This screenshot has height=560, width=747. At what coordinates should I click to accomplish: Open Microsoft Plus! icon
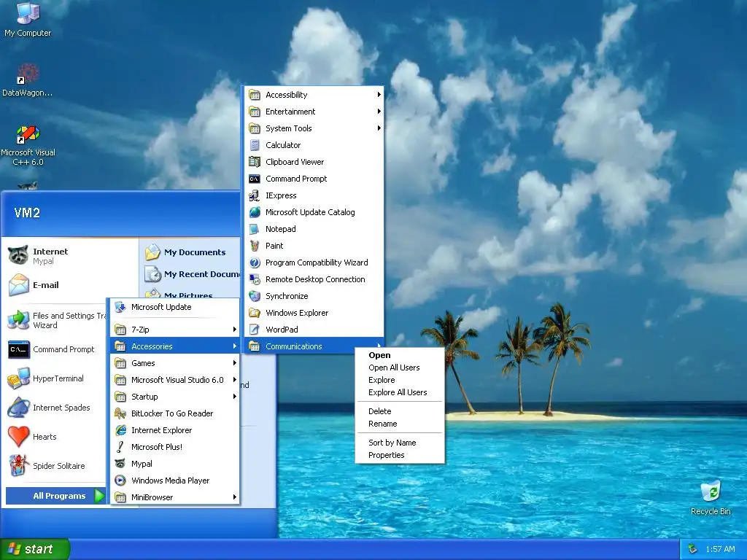[x=120, y=447]
